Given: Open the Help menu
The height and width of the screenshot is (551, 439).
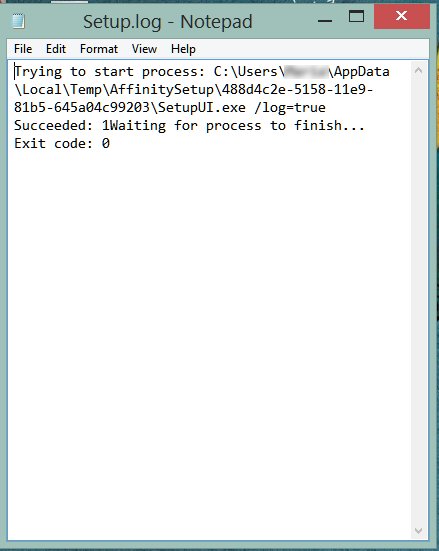Looking at the screenshot, I should click(x=183, y=49).
